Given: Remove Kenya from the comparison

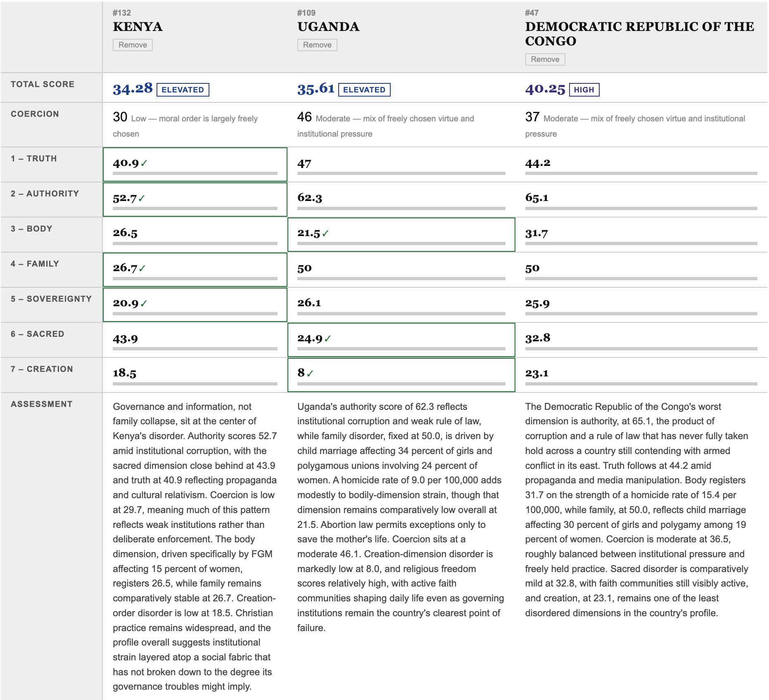Looking at the screenshot, I should click(x=133, y=45).
